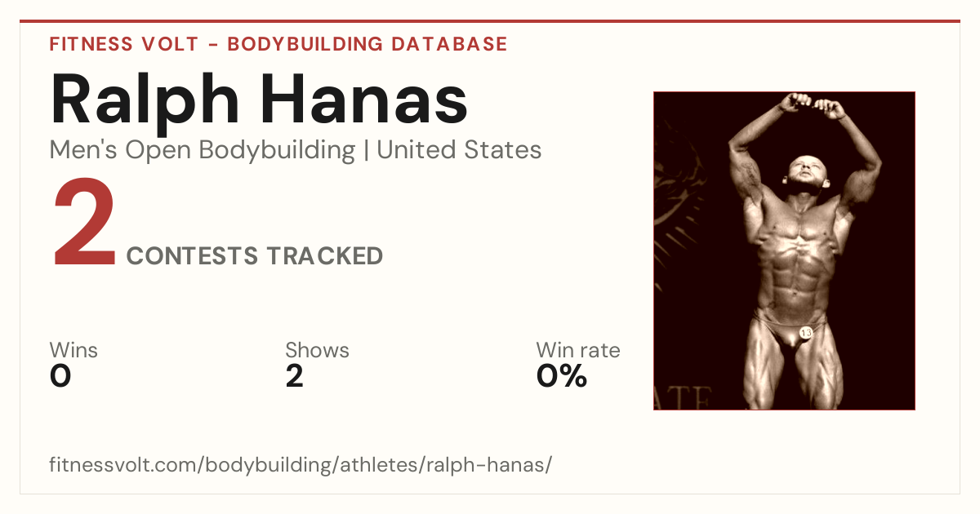Click the Men's Open Bodybuilding division text
The image size is (980, 514).
tap(203, 151)
